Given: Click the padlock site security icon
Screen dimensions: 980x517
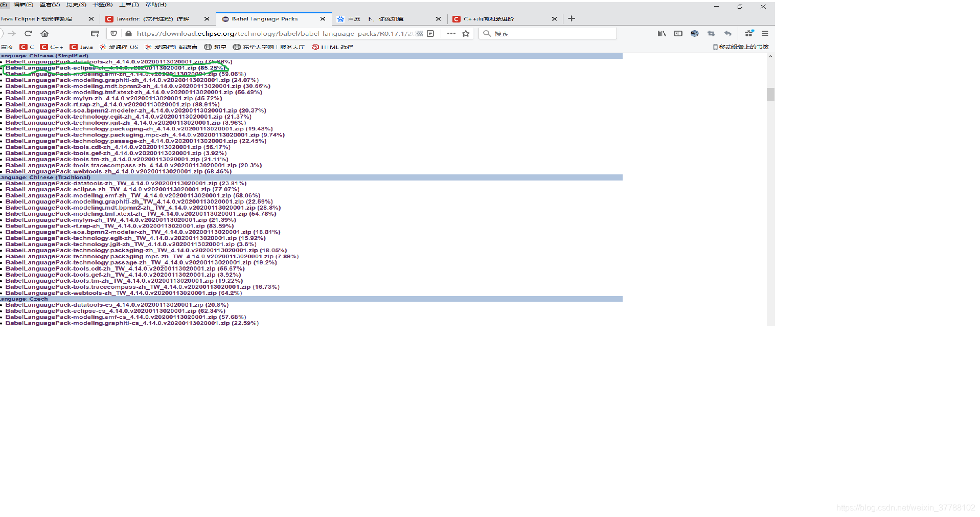Looking at the screenshot, I should pos(128,33).
